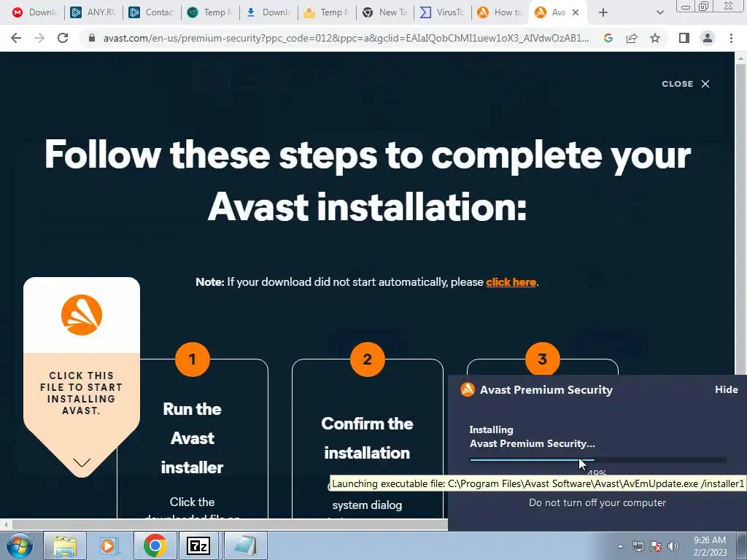This screenshot has width=747, height=560.
Task: Toggle the browser side panel icon
Action: [x=684, y=38]
